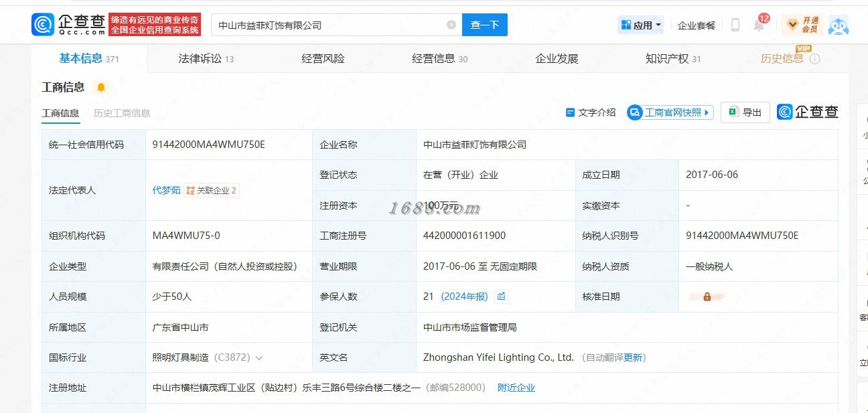Open the 参保人数 trend chart icon

click(x=501, y=296)
